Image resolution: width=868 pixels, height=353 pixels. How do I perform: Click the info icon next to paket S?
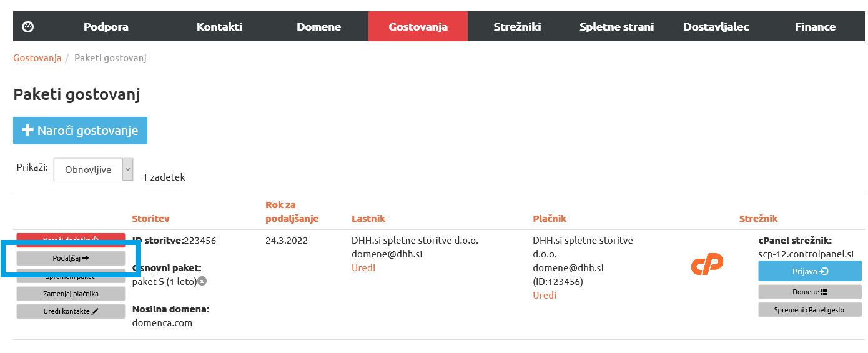pos(202,281)
